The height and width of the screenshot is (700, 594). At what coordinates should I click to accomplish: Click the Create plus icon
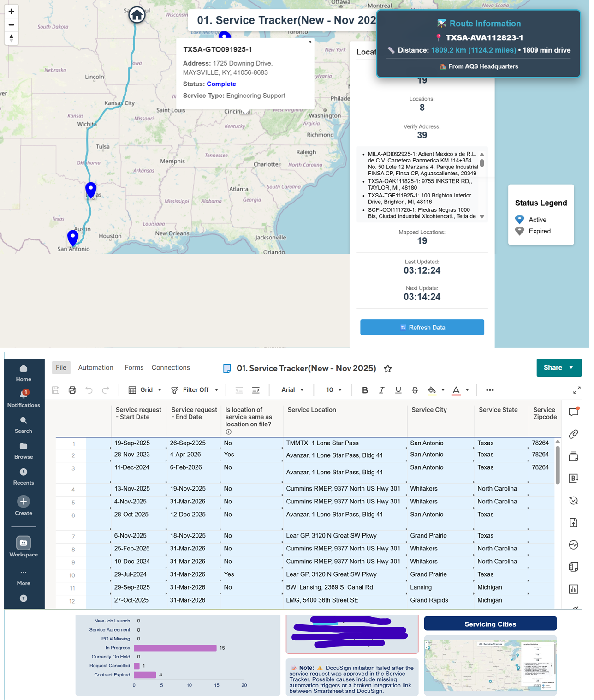click(x=24, y=501)
